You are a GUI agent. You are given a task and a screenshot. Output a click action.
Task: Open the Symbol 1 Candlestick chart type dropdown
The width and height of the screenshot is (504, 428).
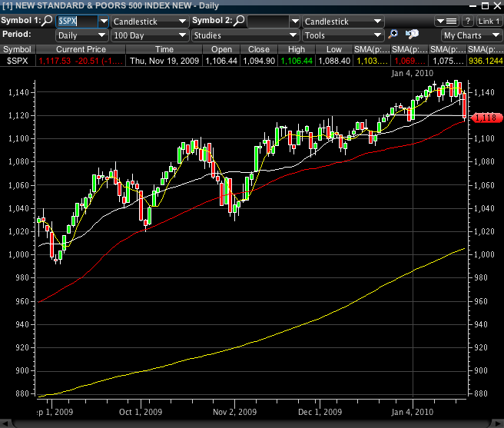[149, 22]
